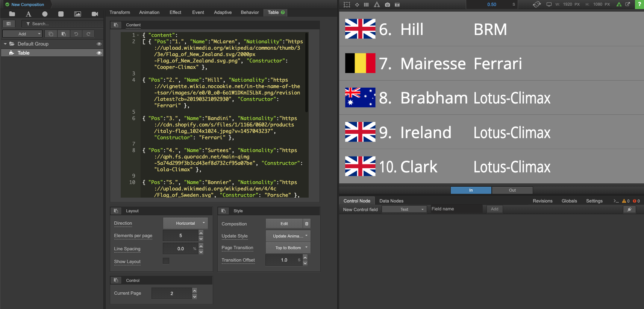Click the green triangle logo icon
The image size is (644, 309).
(619, 5)
